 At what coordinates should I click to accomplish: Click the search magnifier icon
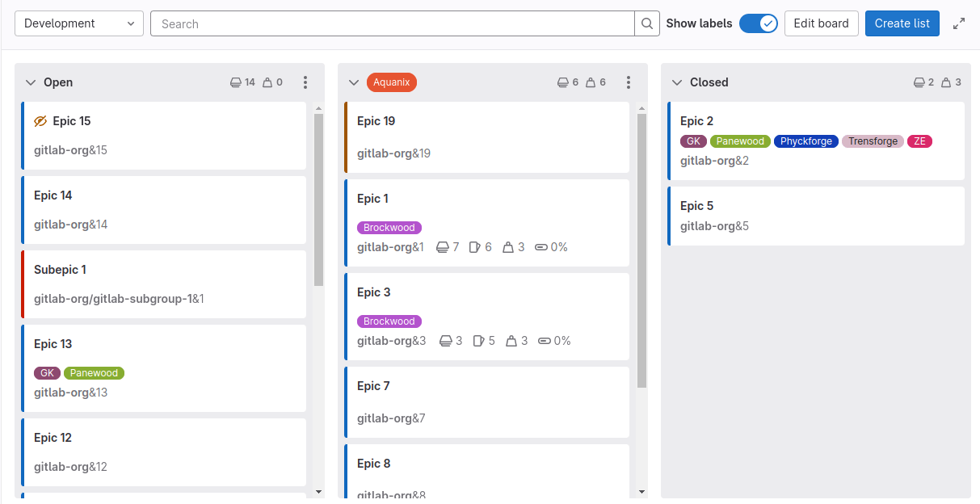point(646,23)
